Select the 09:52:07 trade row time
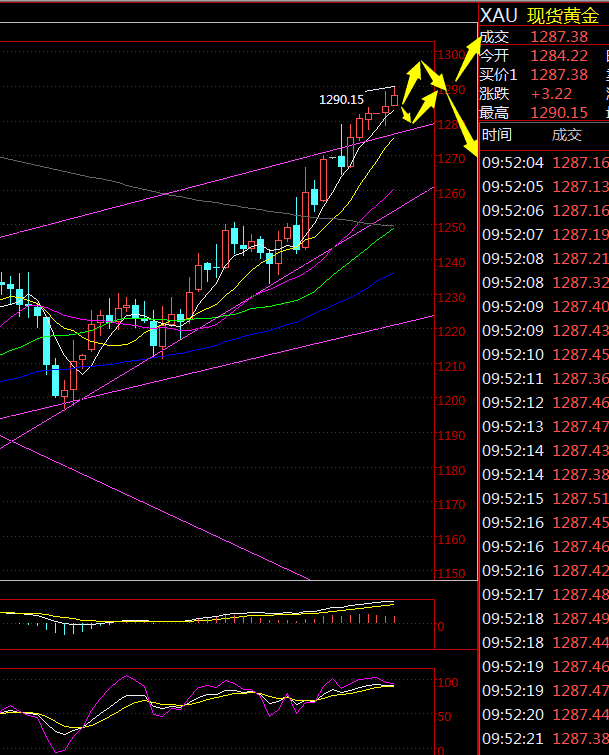The image size is (609, 755). (513, 235)
